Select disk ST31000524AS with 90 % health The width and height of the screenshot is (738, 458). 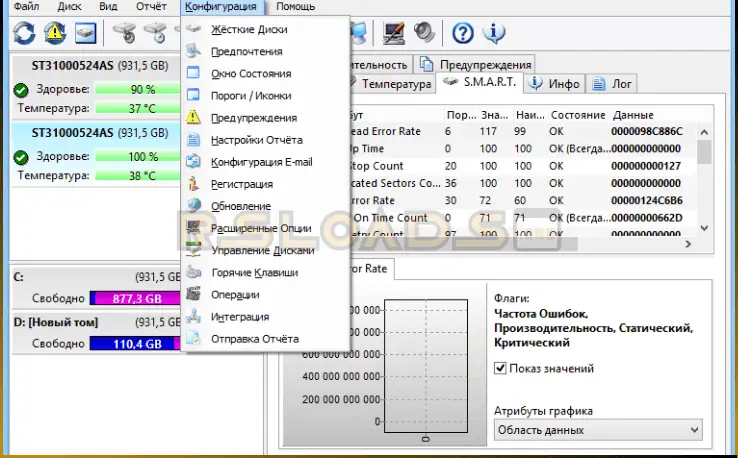[96, 87]
